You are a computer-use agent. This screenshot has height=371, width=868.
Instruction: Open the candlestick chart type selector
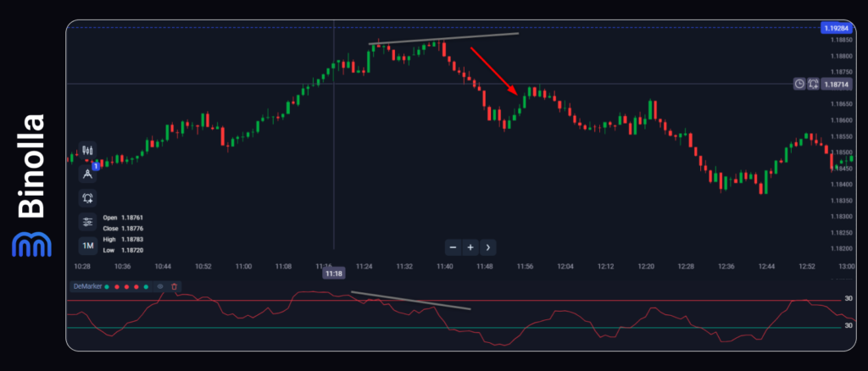(87, 151)
